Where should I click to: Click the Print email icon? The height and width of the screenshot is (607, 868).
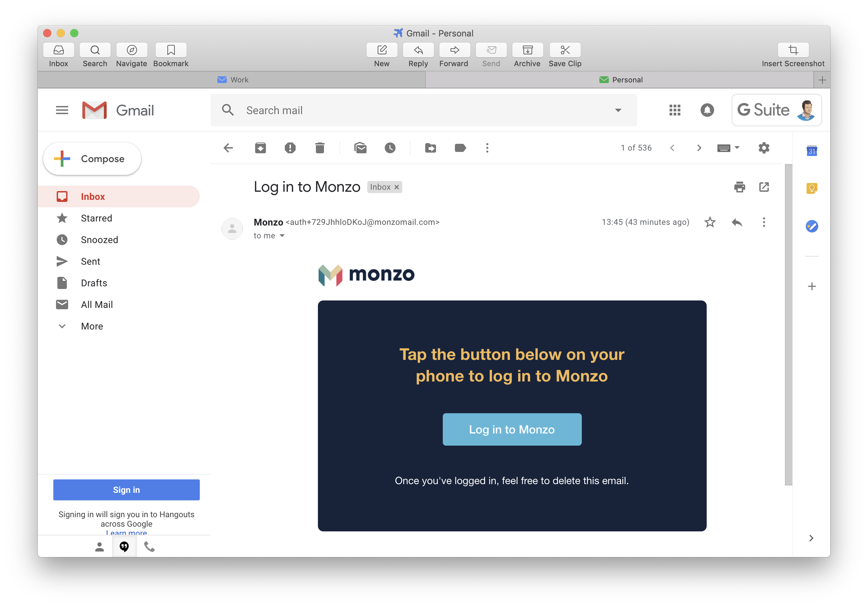point(739,187)
